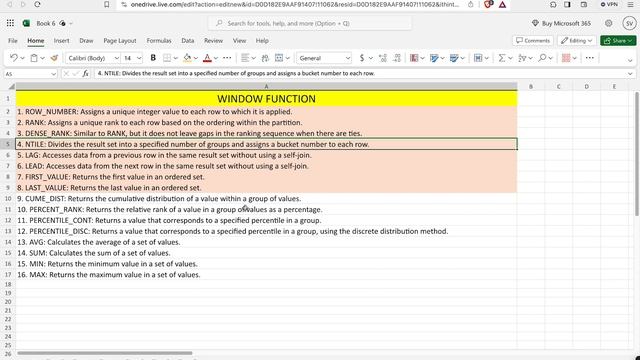The width and height of the screenshot is (640, 360).
Task: Click Format as Table icon
Action: pyautogui.click(x=434, y=58)
